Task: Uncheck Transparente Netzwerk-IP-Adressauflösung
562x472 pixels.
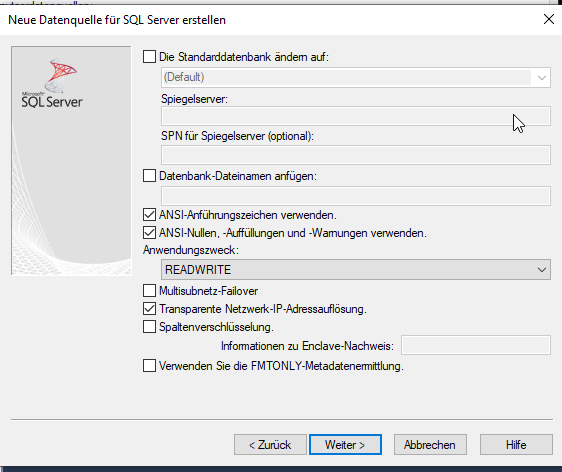Action: (x=149, y=309)
